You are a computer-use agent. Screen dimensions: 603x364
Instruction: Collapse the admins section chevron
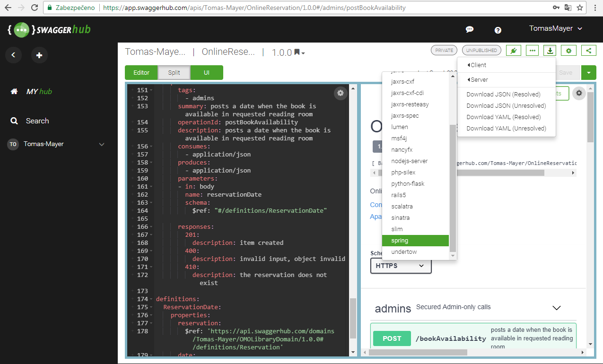click(557, 308)
